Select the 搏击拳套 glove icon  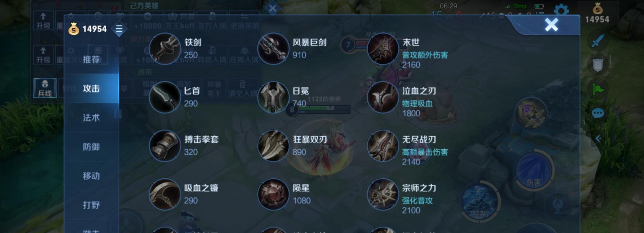pos(165,146)
